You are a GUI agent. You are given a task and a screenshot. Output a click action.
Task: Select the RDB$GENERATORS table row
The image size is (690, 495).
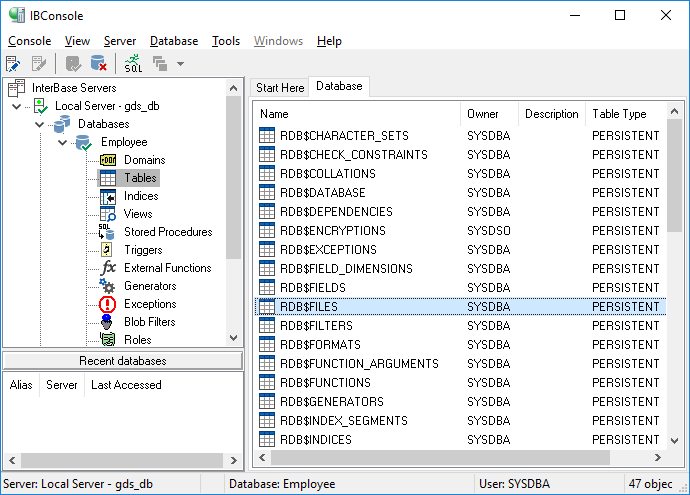pyautogui.click(x=330, y=402)
